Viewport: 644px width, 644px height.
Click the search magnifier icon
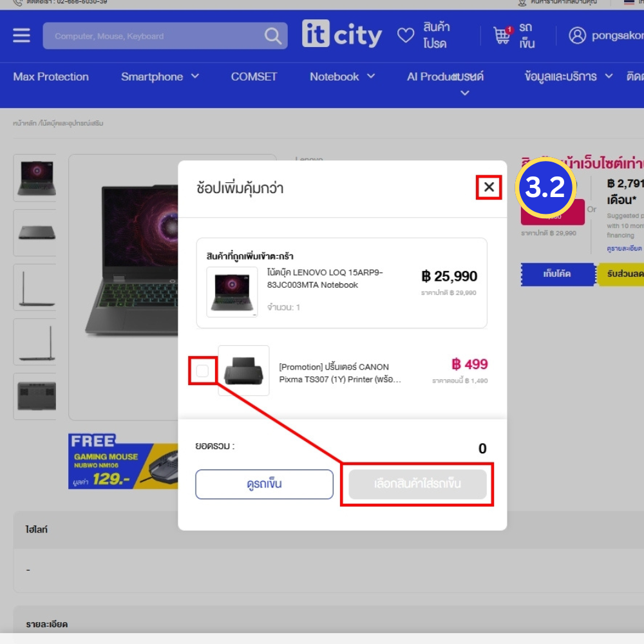click(273, 36)
